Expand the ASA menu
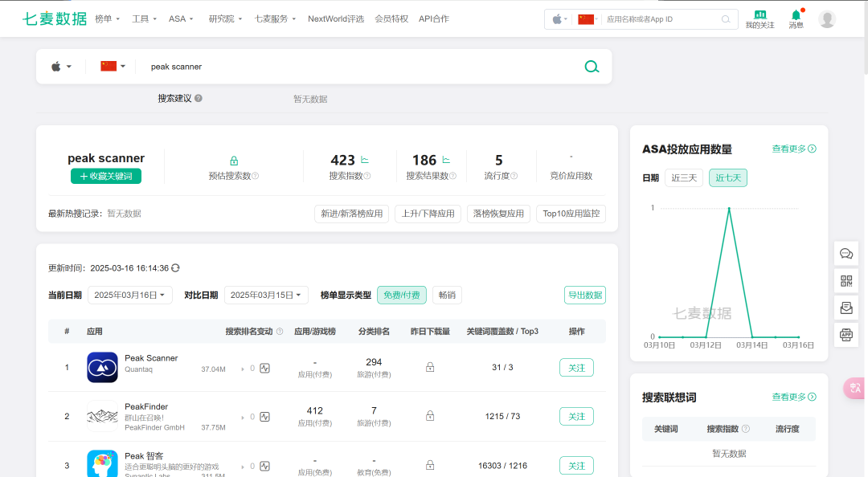868x477 pixels. pos(181,18)
